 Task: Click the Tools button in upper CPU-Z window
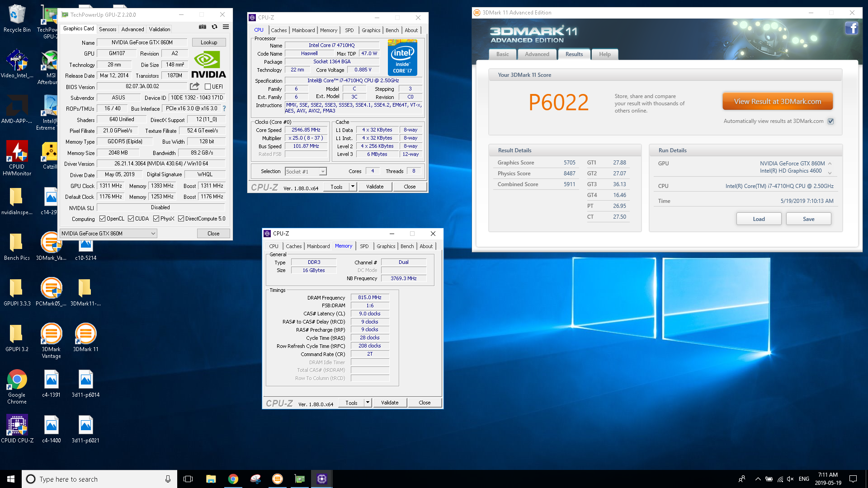(x=336, y=187)
